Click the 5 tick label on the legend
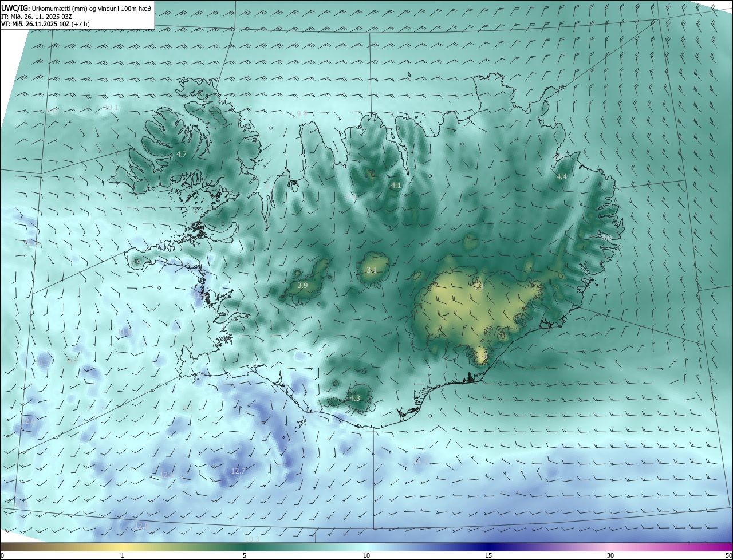The height and width of the screenshot is (560, 733). coord(245,555)
